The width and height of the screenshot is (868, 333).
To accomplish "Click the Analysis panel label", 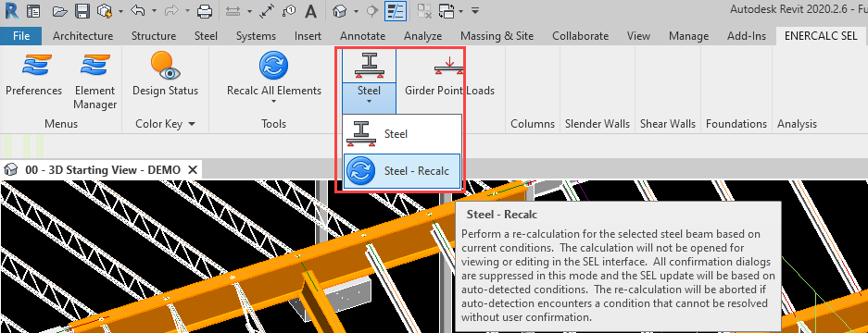I will pyautogui.click(x=797, y=124).
